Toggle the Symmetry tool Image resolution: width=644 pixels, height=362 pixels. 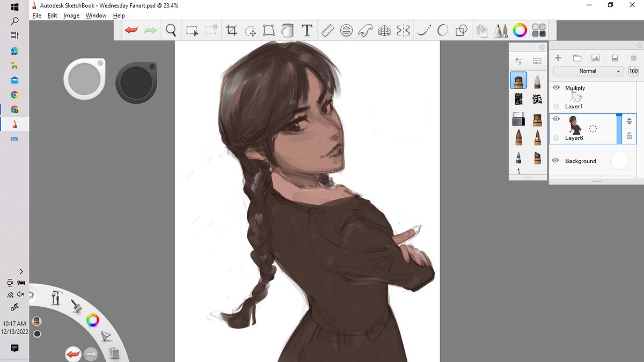tap(403, 31)
